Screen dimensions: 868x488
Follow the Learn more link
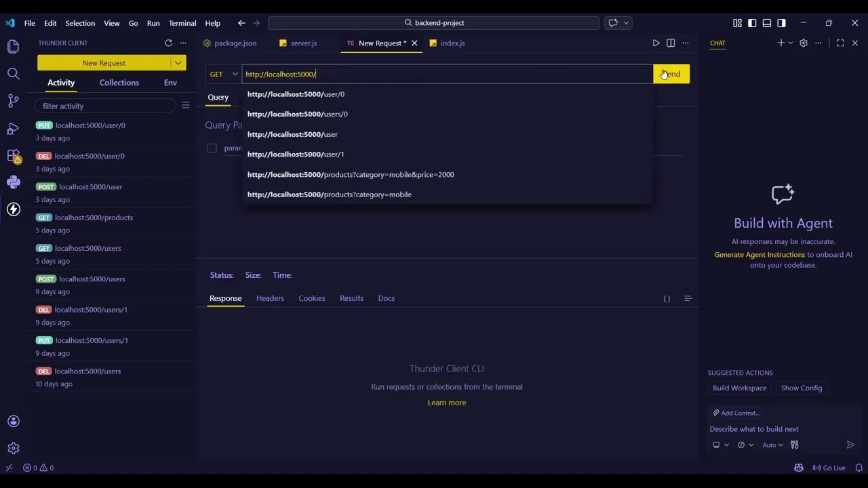click(x=447, y=403)
